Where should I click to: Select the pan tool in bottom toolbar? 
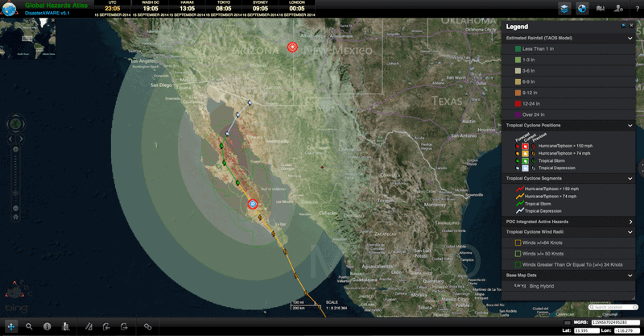11,326
